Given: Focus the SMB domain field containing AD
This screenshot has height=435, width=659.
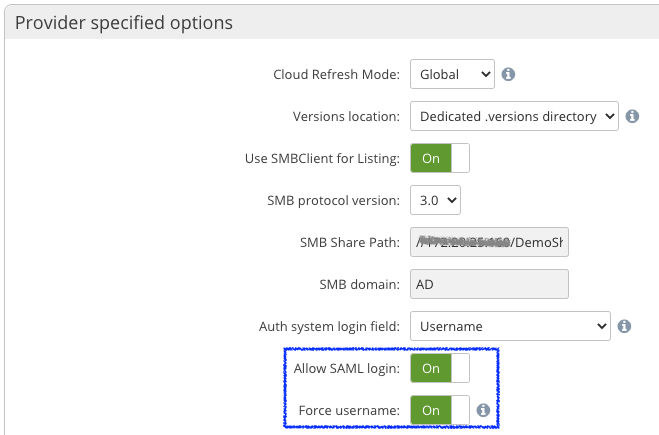Looking at the screenshot, I should [x=489, y=284].
